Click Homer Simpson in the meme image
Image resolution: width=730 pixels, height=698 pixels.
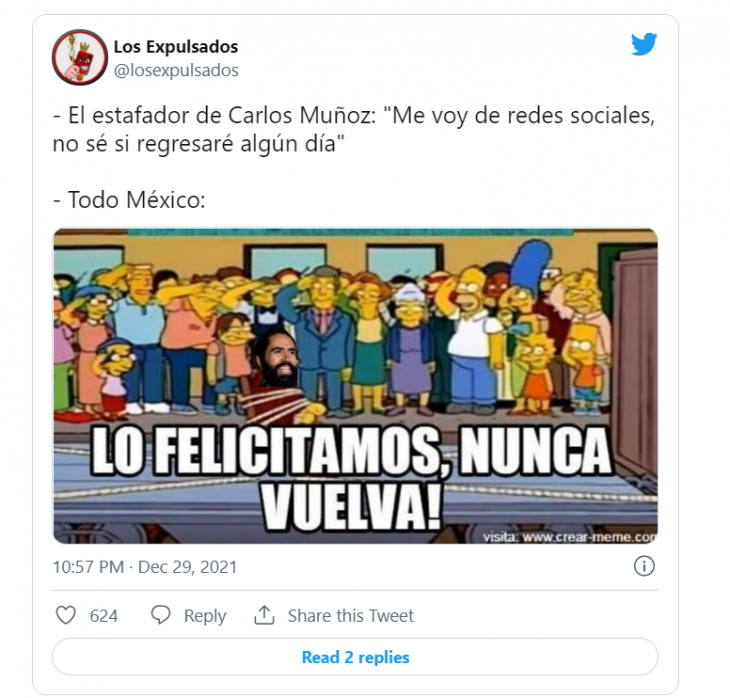(x=471, y=335)
